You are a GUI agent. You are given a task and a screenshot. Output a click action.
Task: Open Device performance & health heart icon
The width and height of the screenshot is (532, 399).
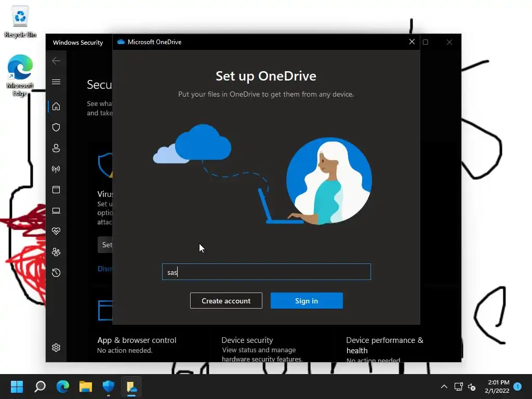[56, 231]
